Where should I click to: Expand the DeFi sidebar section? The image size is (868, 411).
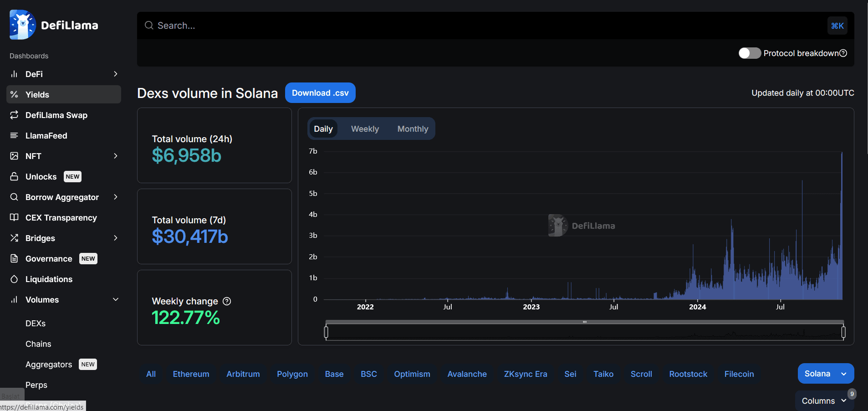click(115, 74)
